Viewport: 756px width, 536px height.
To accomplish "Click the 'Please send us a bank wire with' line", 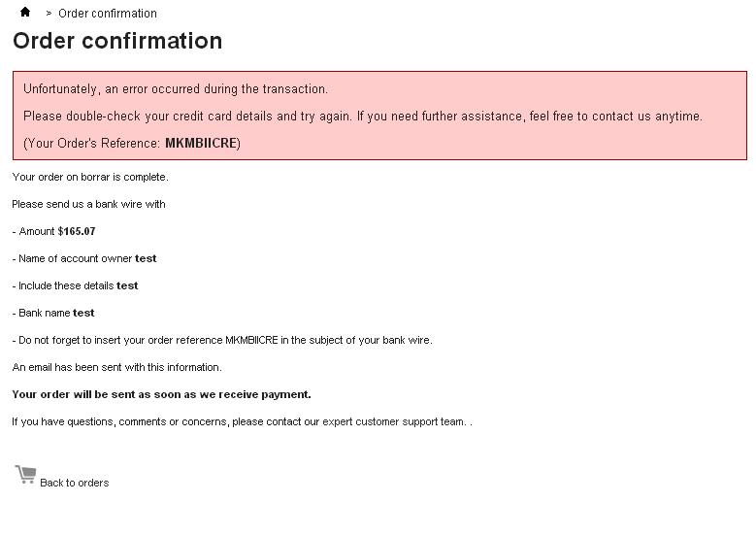I will tap(88, 205).
